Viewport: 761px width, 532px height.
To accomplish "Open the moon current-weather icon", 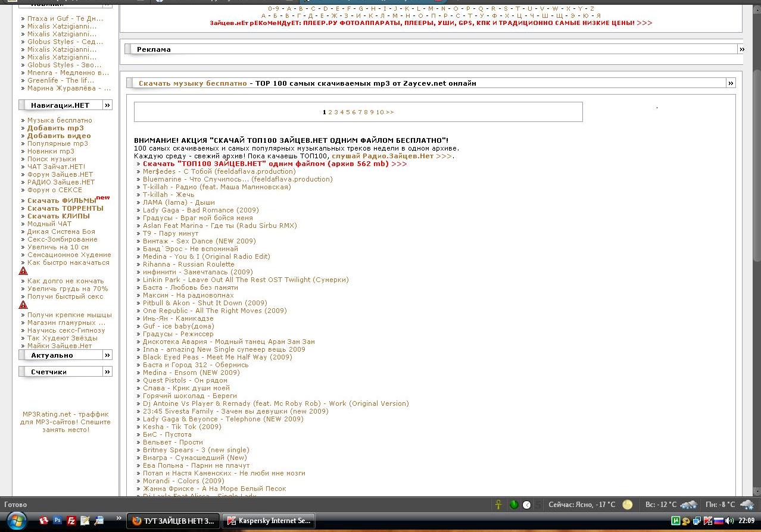I will point(627,505).
